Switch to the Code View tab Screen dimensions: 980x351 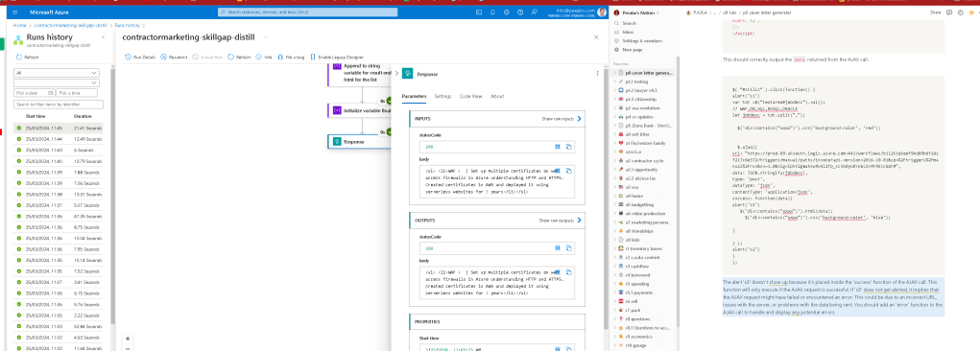(470, 96)
